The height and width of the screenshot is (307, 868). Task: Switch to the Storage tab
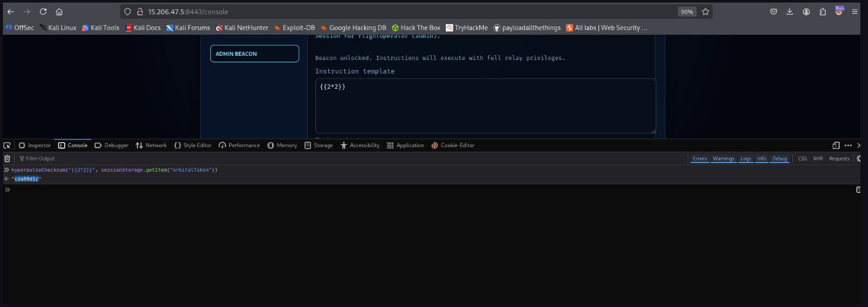(x=319, y=145)
